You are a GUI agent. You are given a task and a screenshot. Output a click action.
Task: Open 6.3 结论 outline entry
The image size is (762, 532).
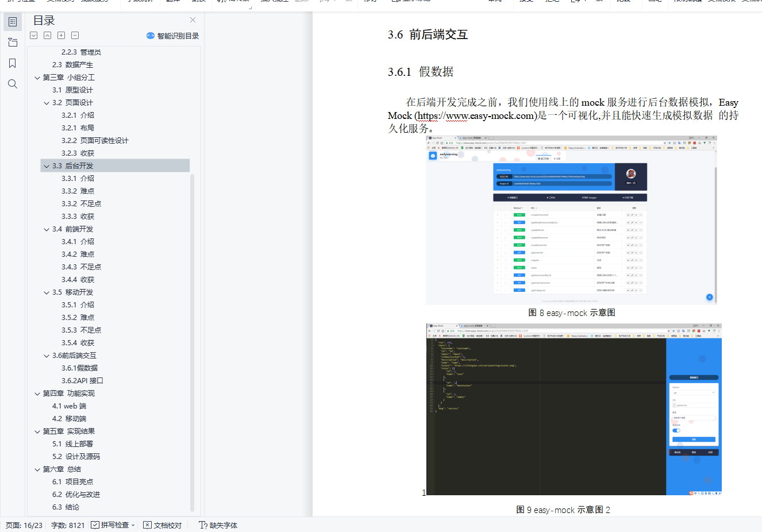[x=66, y=507]
